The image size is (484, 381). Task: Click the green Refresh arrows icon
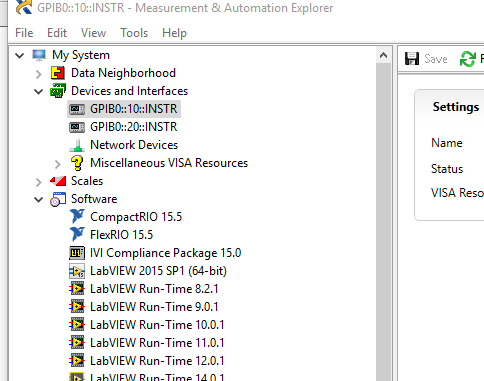click(x=467, y=59)
